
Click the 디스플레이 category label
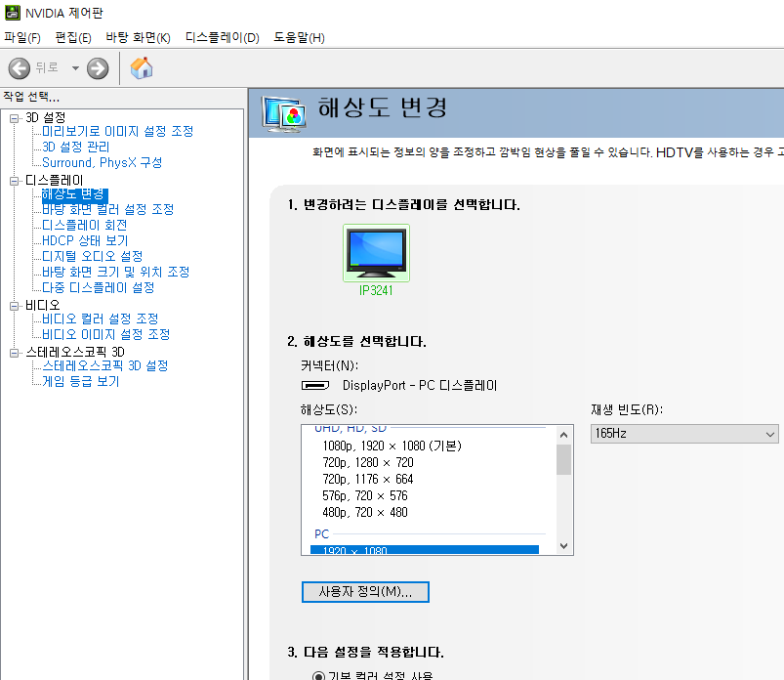(55, 181)
